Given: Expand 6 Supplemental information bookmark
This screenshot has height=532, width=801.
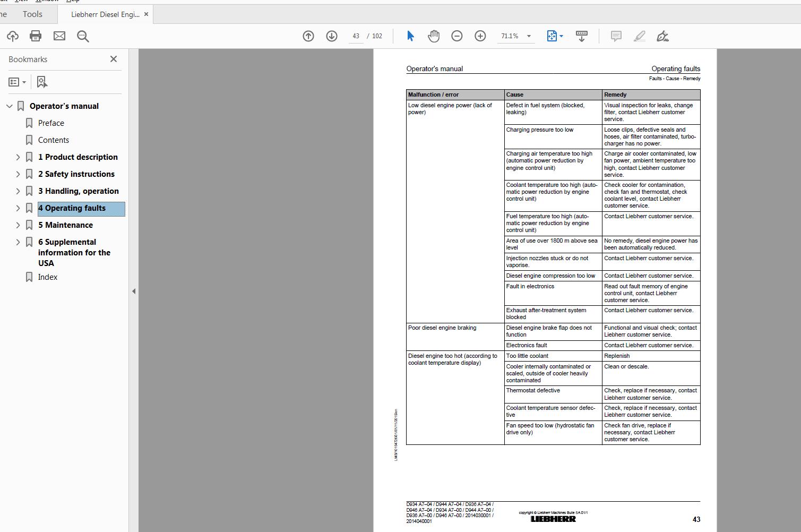Looking at the screenshot, I should click(18, 242).
